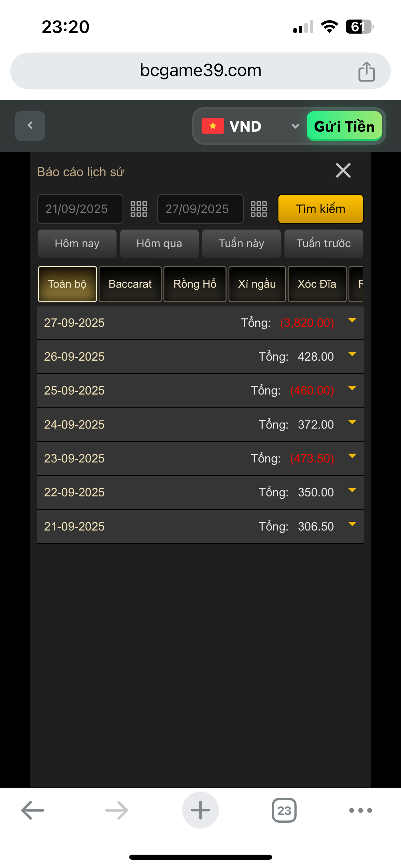Expand the 21-09-2025 report row
Viewport: 401px width, 868px height.
[x=352, y=524]
